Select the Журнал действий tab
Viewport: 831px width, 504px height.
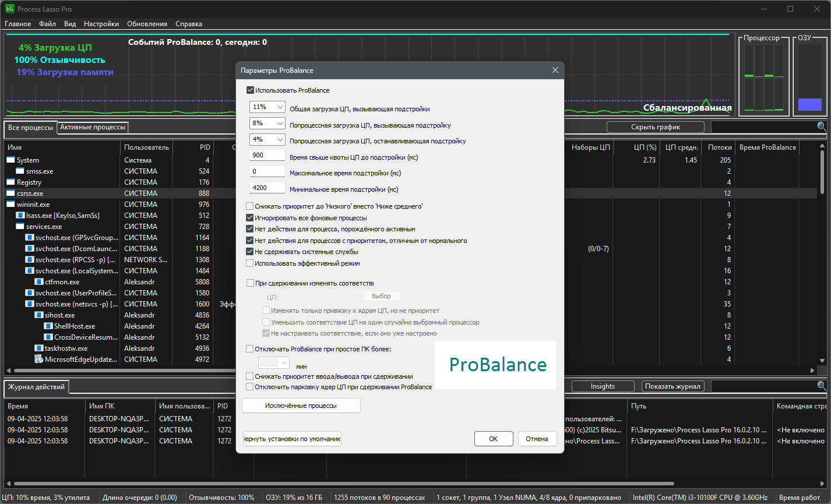[36, 387]
